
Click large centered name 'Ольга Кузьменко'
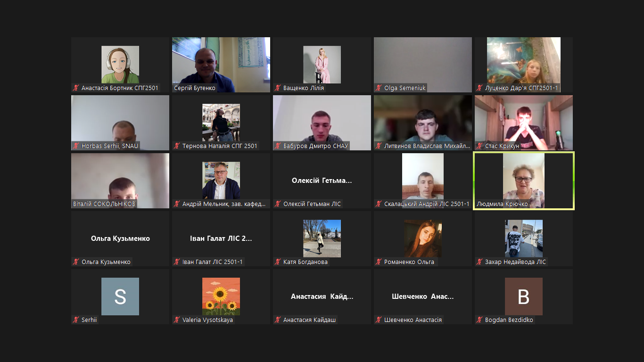(120, 239)
